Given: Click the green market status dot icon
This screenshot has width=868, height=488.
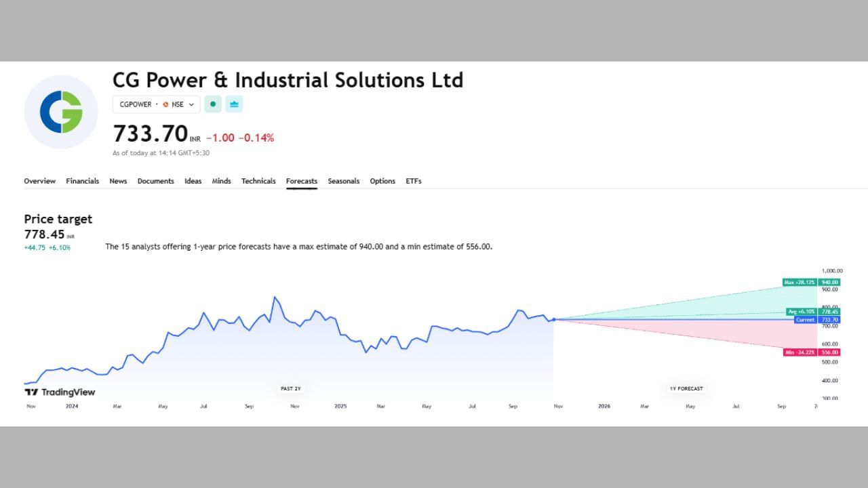Looking at the screenshot, I should pos(213,104).
